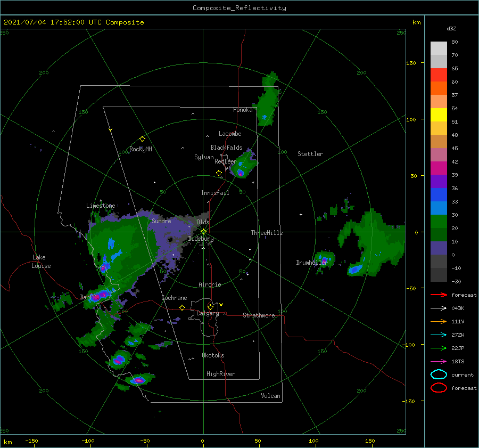Click the purple 39-36 dBZ color swatch
479x448 pixels.
[x=439, y=181]
